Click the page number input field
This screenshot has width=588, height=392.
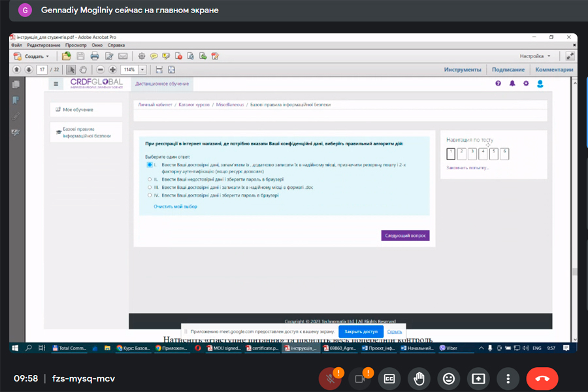(x=42, y=70)
